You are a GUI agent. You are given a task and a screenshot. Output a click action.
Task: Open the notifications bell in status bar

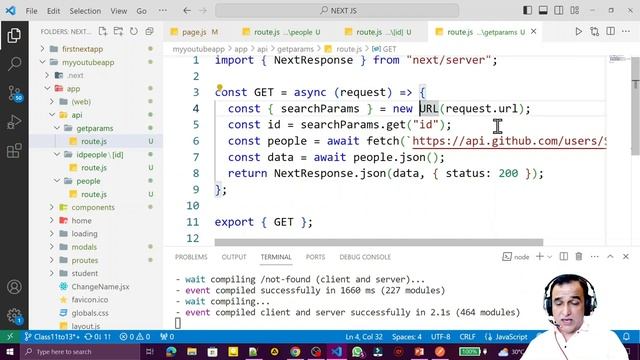pyautogui.click(x=626, y=337)
